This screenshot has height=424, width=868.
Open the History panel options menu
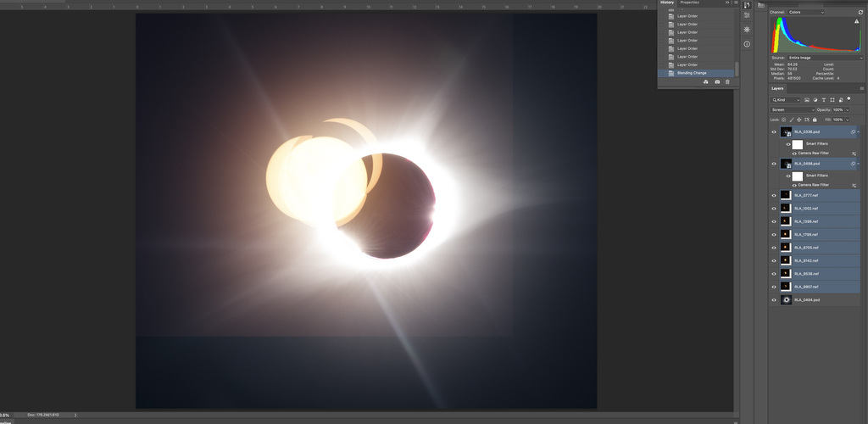(736, 3)
